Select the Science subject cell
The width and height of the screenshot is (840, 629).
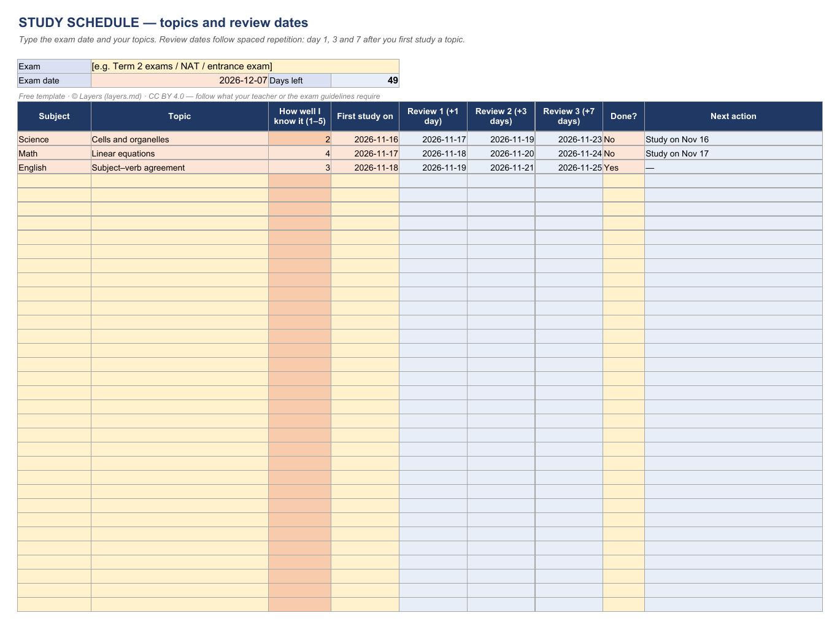click(x=54, y=139)
